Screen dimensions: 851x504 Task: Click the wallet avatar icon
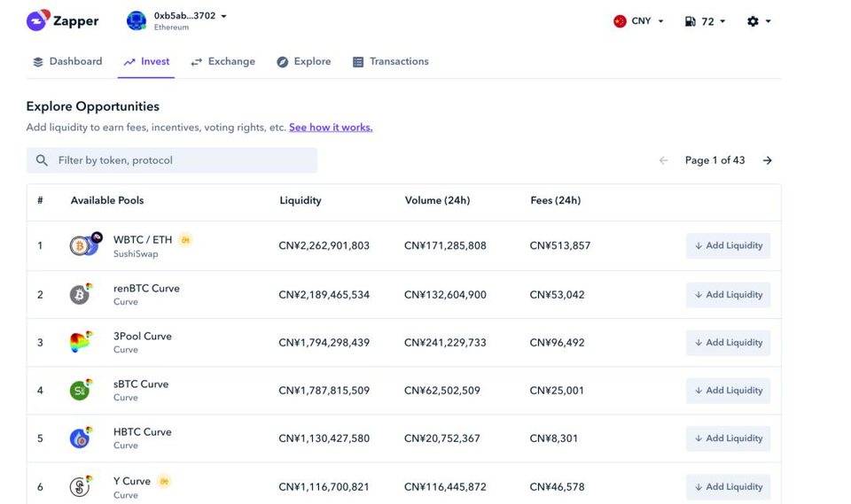pyautogui.click(x=137, y=21)
